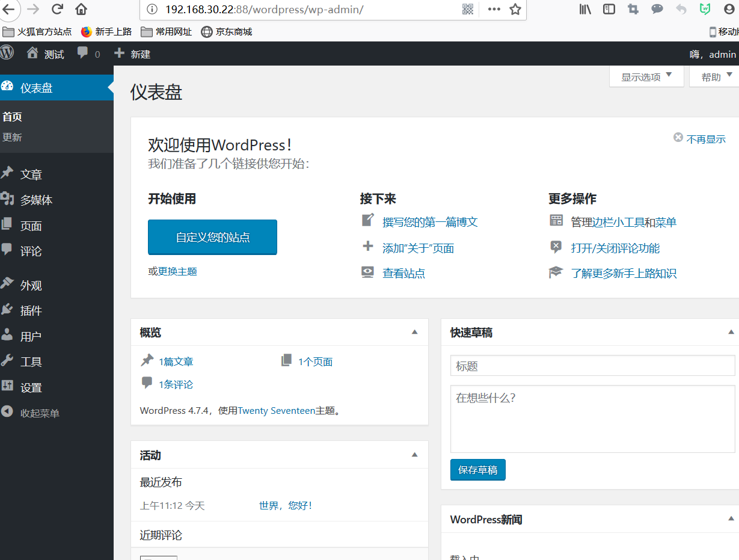Open the 世界，您好！ post link
This screenshot has height=560, width=739.
(286, 506)
